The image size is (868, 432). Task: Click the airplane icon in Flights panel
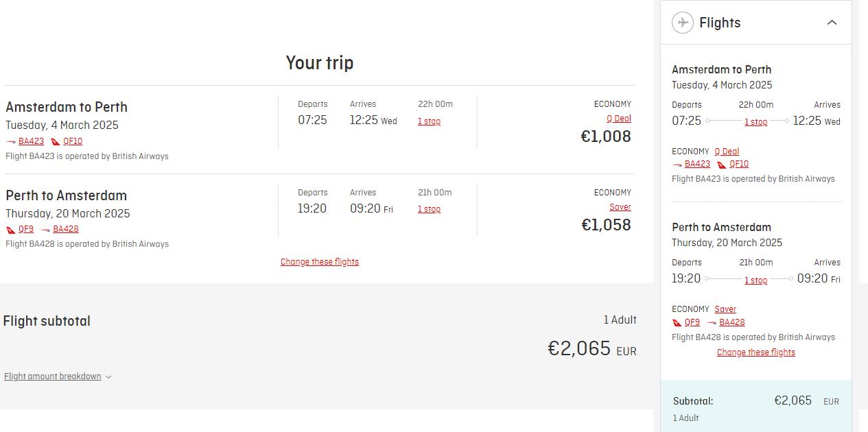pyautogui.click(x=683, y=23)
